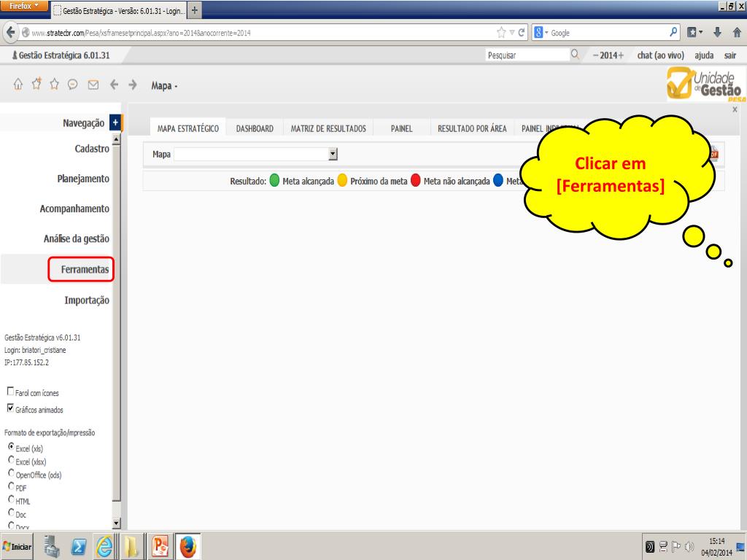Click the Iniciar start button
Screen dimensions: 747x560
click(18, 547)
